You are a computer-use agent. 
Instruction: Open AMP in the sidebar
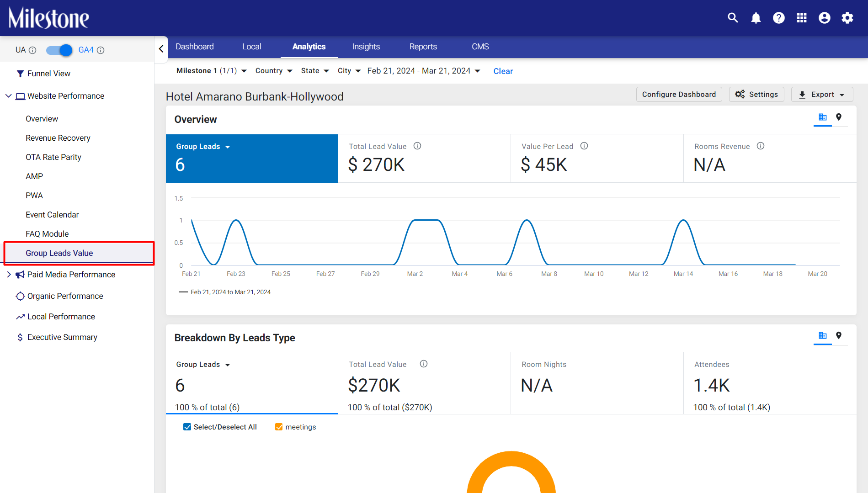(x=34, y=176)
